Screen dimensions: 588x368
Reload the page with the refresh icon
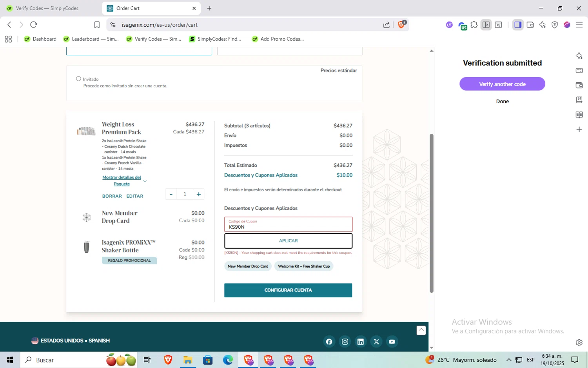coord(34,25)
